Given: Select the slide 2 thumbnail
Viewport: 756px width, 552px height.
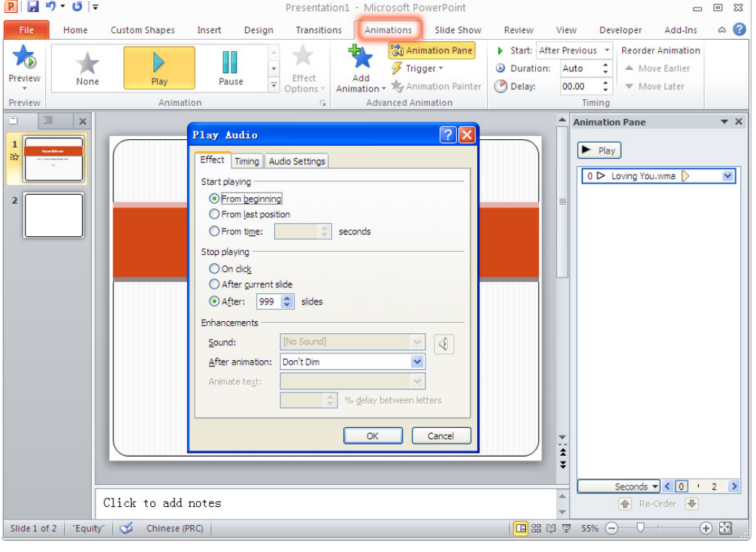Looking at the screenshot, I should 53,215.
